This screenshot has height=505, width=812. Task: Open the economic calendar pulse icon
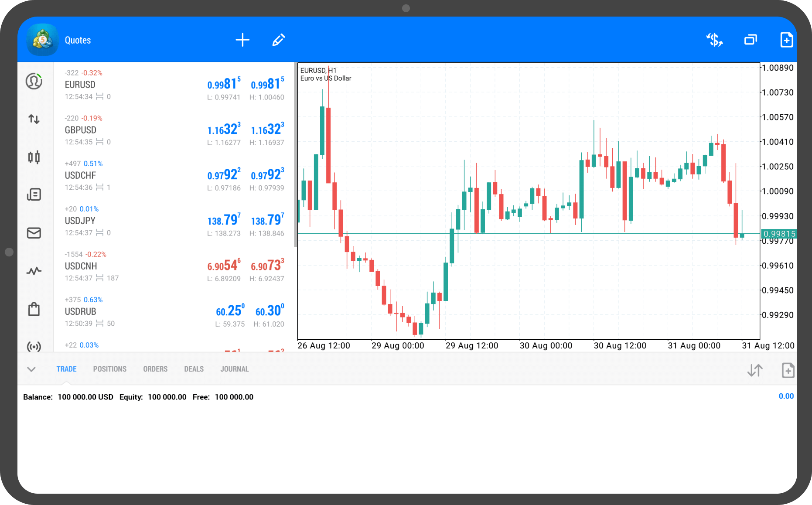click(x=34, y=271)
